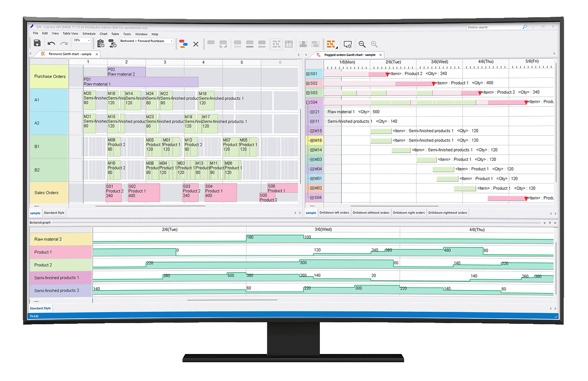The image size is (588, 381).
Task: Save the project using the Save icon
Action: (37, 43)
